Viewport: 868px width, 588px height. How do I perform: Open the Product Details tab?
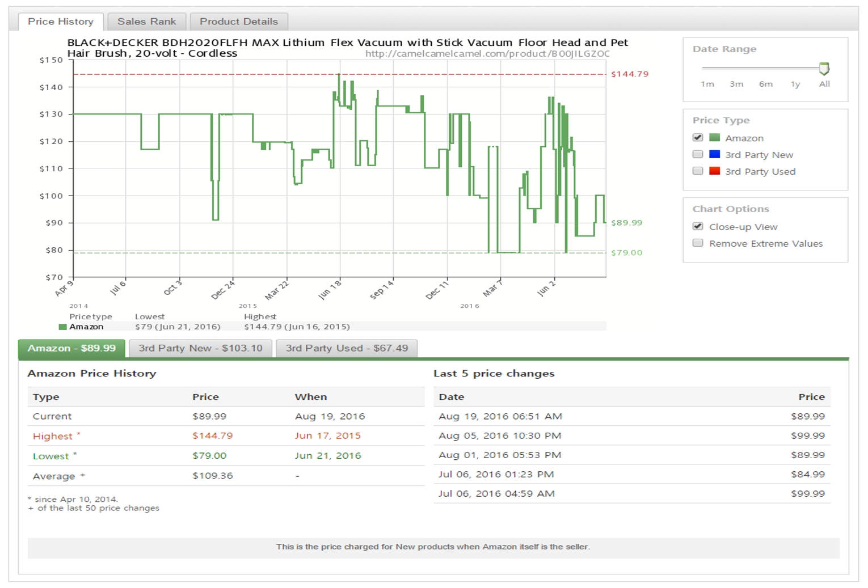238,22
